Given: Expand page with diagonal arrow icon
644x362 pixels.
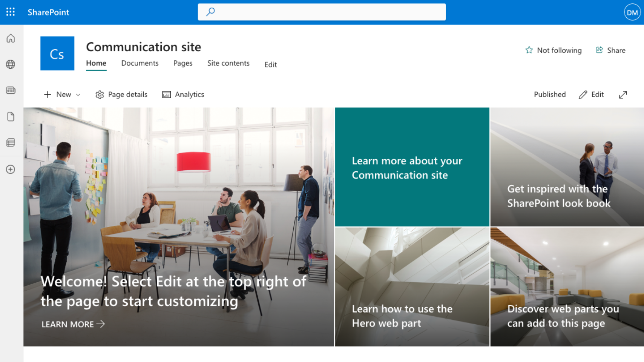Looking at the screenshot, I should tap(623, 95).
